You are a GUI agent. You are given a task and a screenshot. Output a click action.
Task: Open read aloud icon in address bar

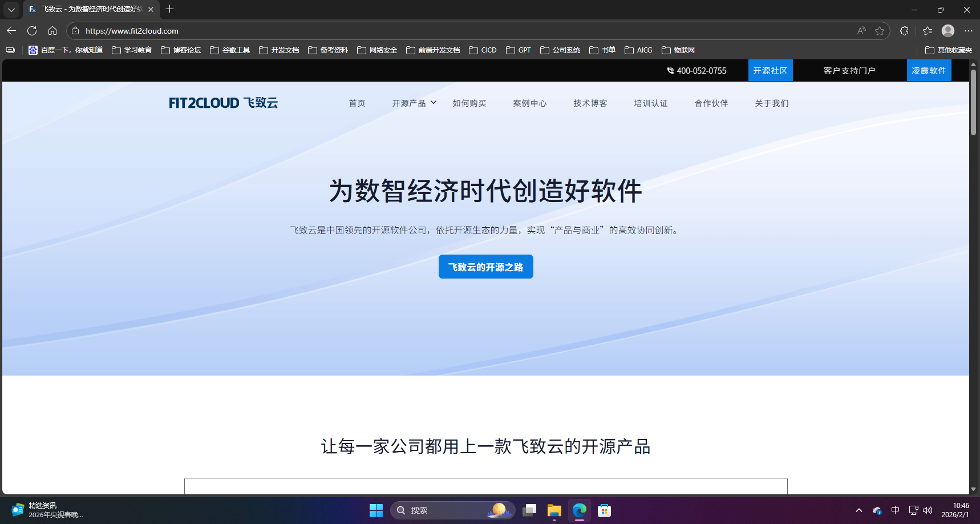[861, 31]
